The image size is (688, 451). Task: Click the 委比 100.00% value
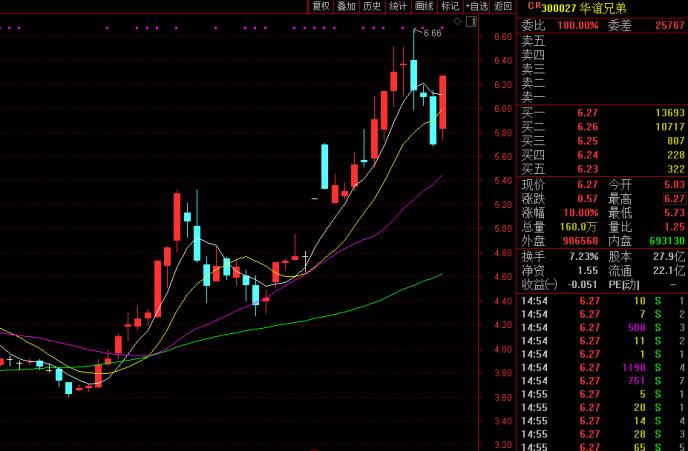pyautogui.click(x=579, y=24)
